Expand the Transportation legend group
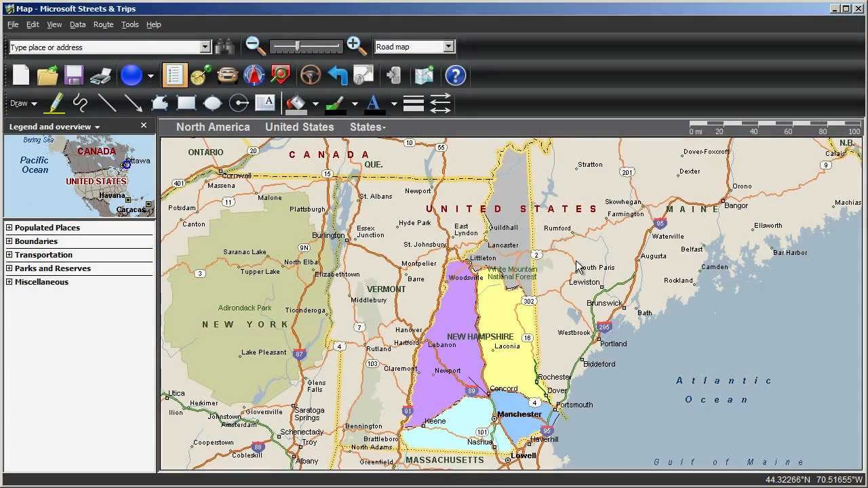 9,255
